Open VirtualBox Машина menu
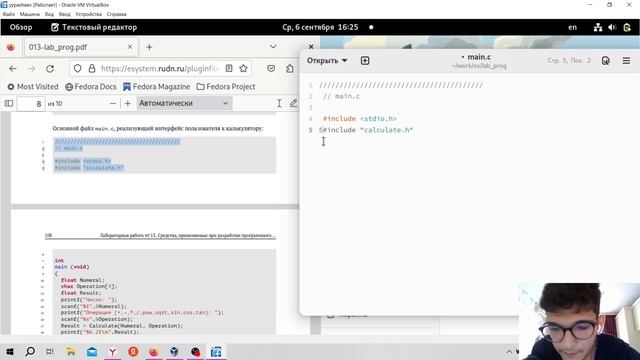Screen dimensions: 640x360 tap(30, 14)
